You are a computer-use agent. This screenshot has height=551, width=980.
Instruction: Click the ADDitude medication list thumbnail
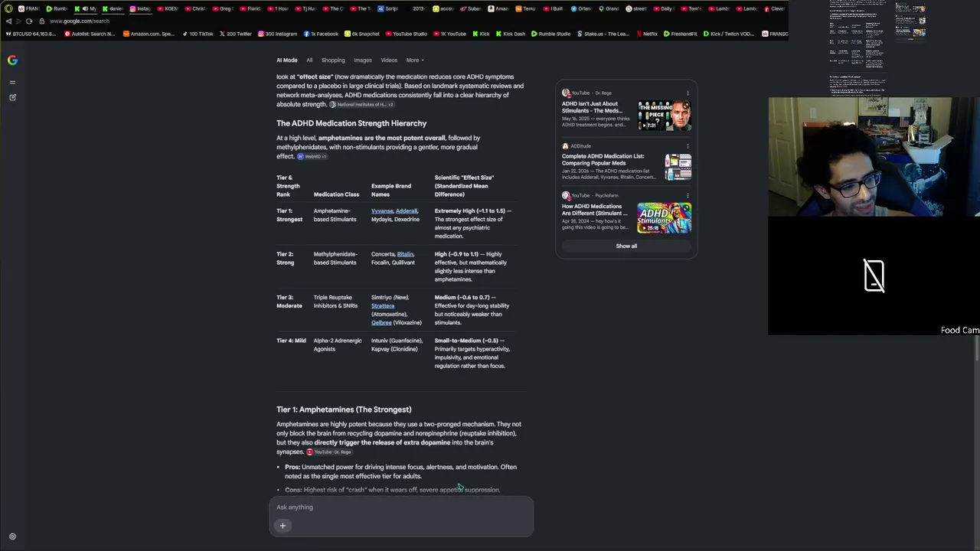pos(678,167)
